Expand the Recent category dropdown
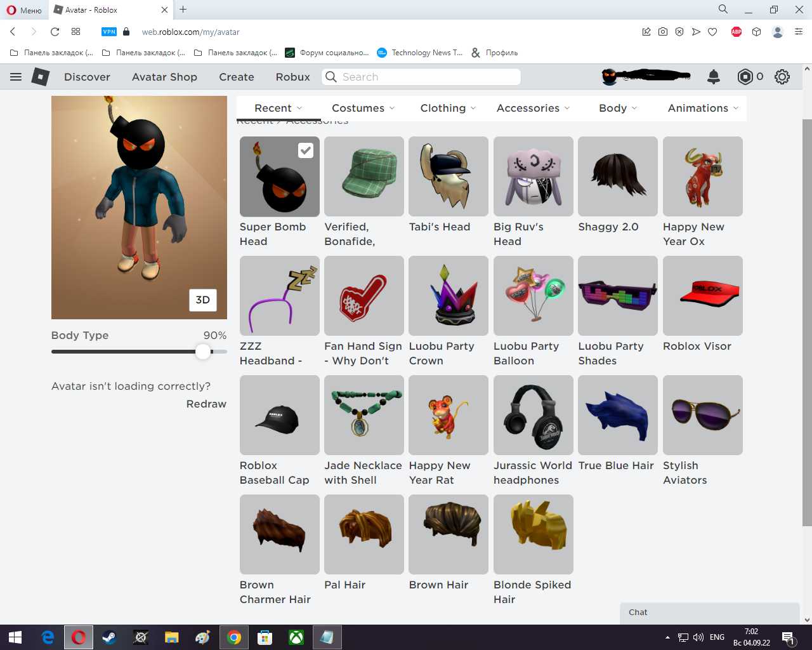812x650 pixels. tap(278, 108)
